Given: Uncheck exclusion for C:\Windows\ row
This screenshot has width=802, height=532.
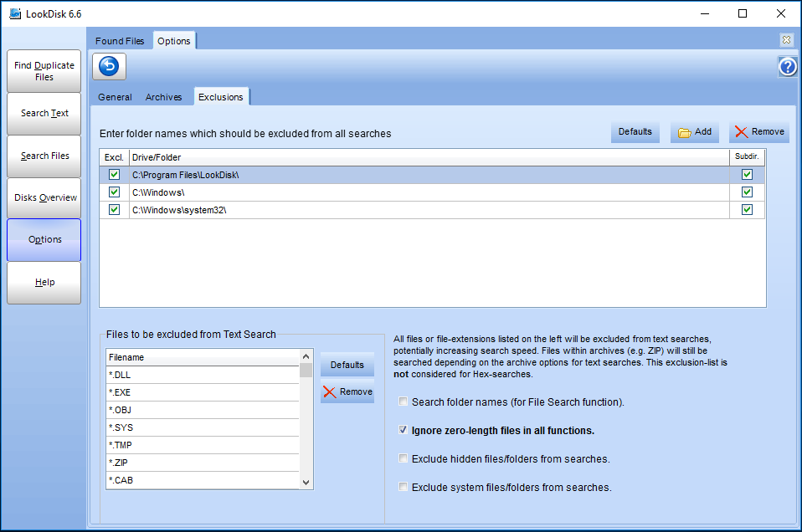Looking at the screenshot, I should (114, 192).
